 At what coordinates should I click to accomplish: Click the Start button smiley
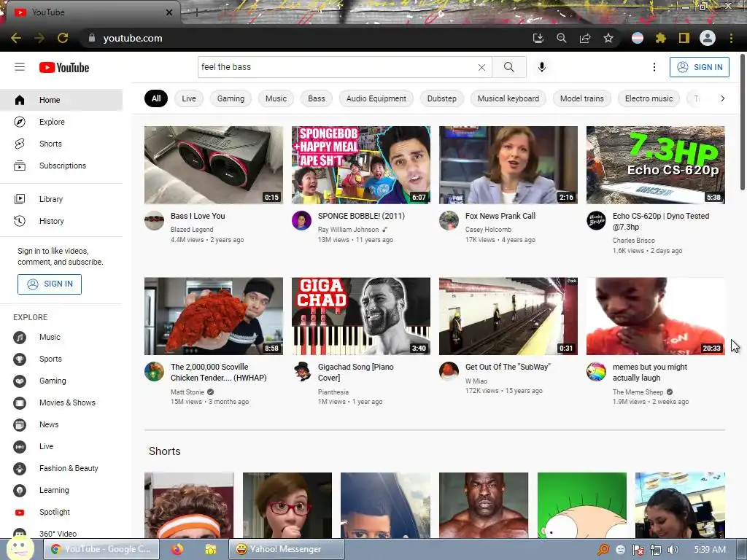[20, 548]
